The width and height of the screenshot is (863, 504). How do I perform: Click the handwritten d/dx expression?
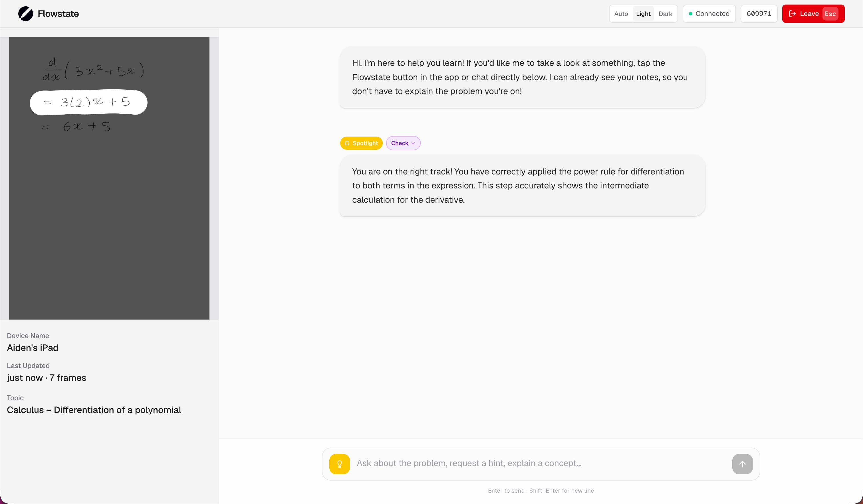coord(92,70)
